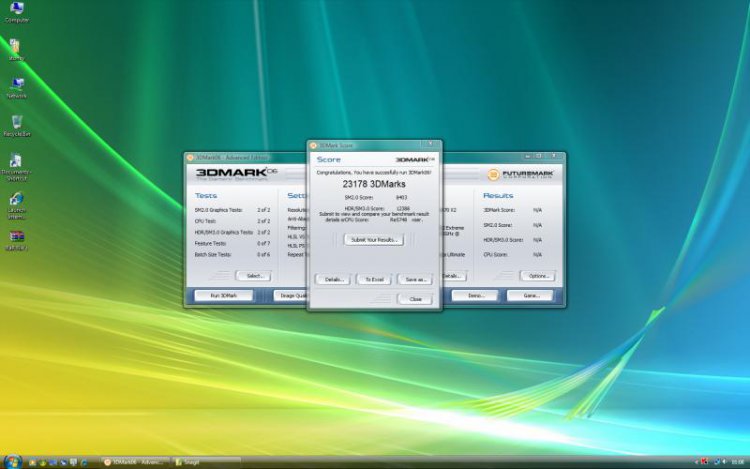This screenshot has width=750, height=469.
Task: Click Select under Tests in main window
Action: (254, 276)
